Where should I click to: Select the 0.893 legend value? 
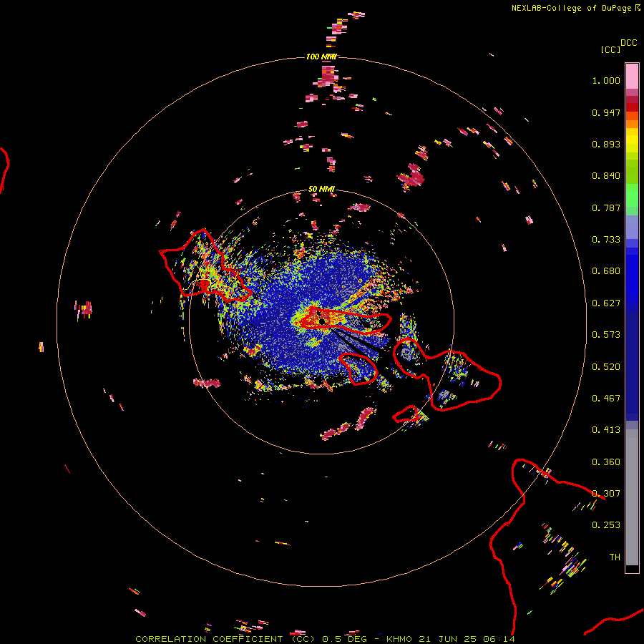pos(606,144)
